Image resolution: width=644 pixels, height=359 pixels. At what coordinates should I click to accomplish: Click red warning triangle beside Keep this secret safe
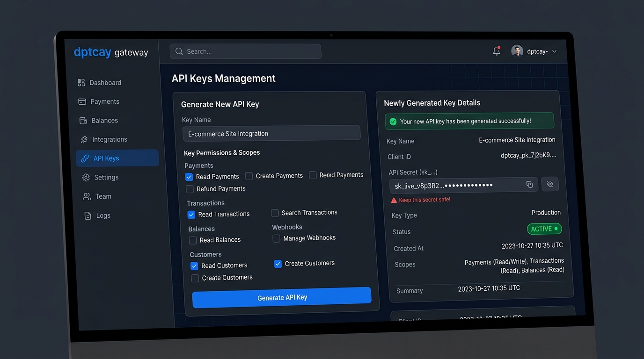click(394, 200)
